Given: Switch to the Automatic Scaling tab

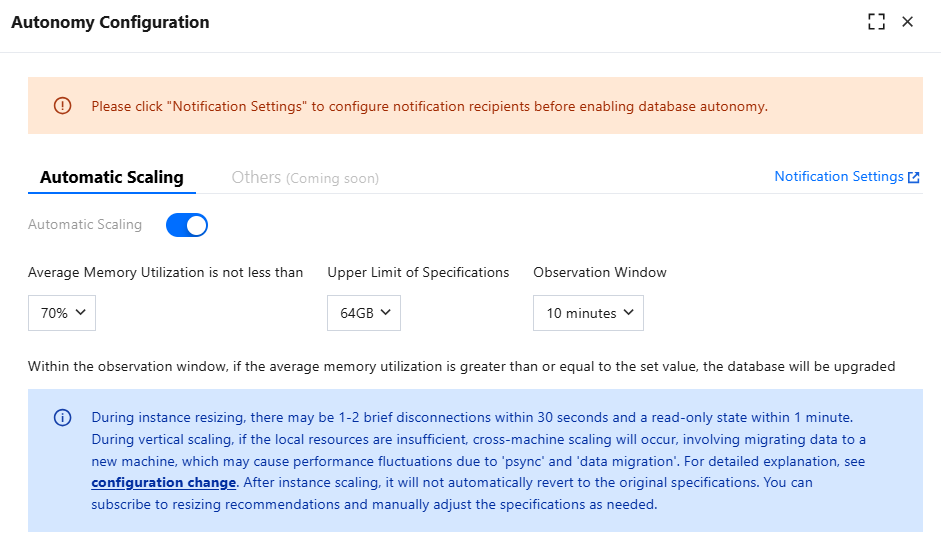Looking at the screenshot, I should point(112,177).
